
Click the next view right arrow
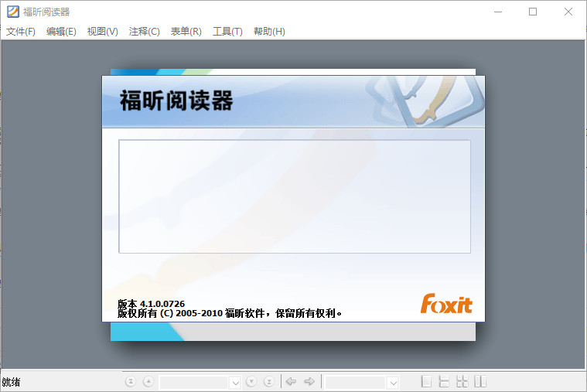point(309,381)
